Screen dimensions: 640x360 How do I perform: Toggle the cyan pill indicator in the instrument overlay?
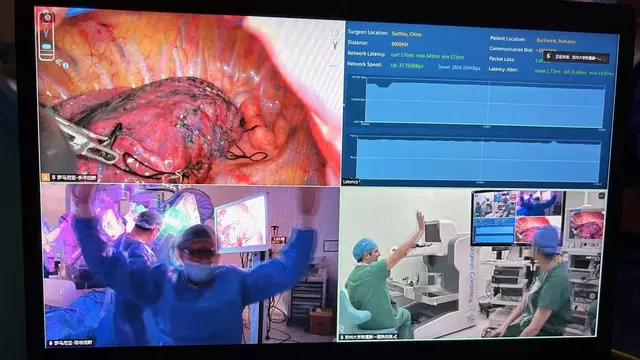(47, 47)
